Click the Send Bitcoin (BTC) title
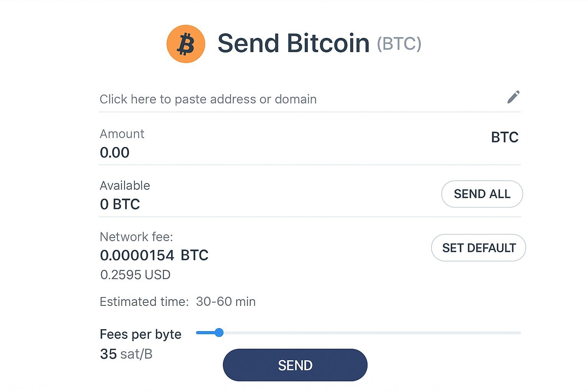 click(x=293, y=42)
